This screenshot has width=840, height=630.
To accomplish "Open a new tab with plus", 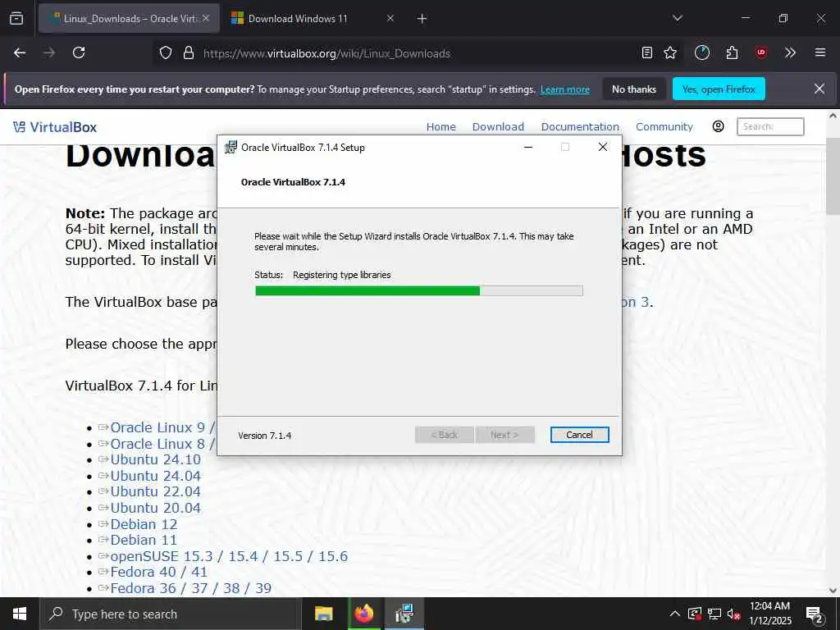I will pos(422,19).
